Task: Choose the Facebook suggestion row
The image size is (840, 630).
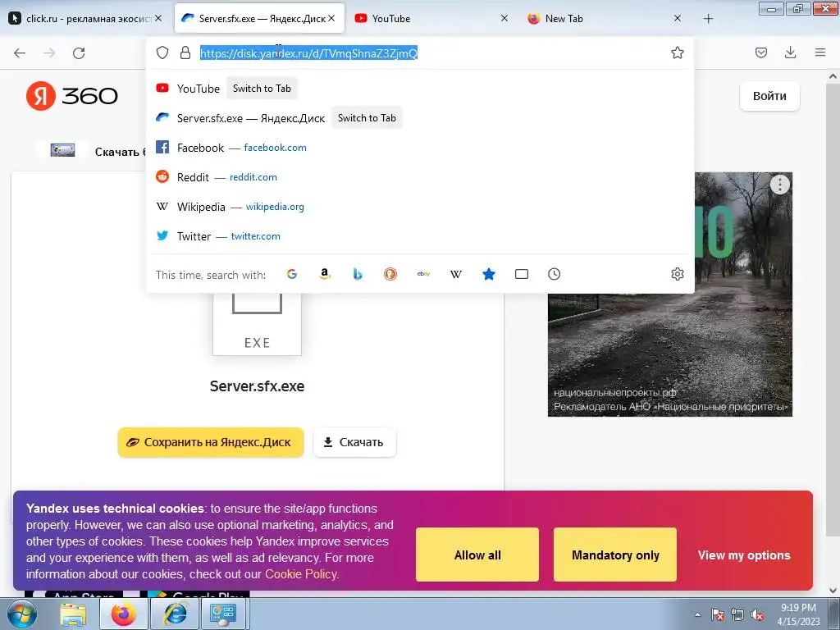Action: [420, 148]
